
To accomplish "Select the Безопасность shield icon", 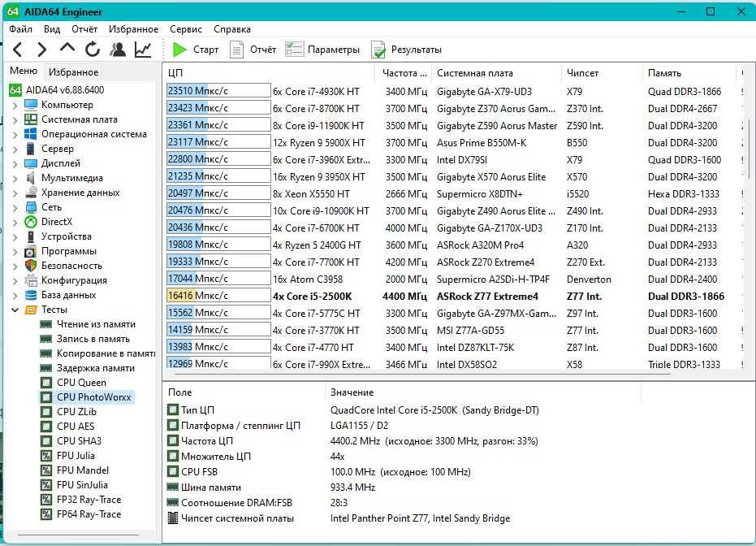I will coord(31,266).
